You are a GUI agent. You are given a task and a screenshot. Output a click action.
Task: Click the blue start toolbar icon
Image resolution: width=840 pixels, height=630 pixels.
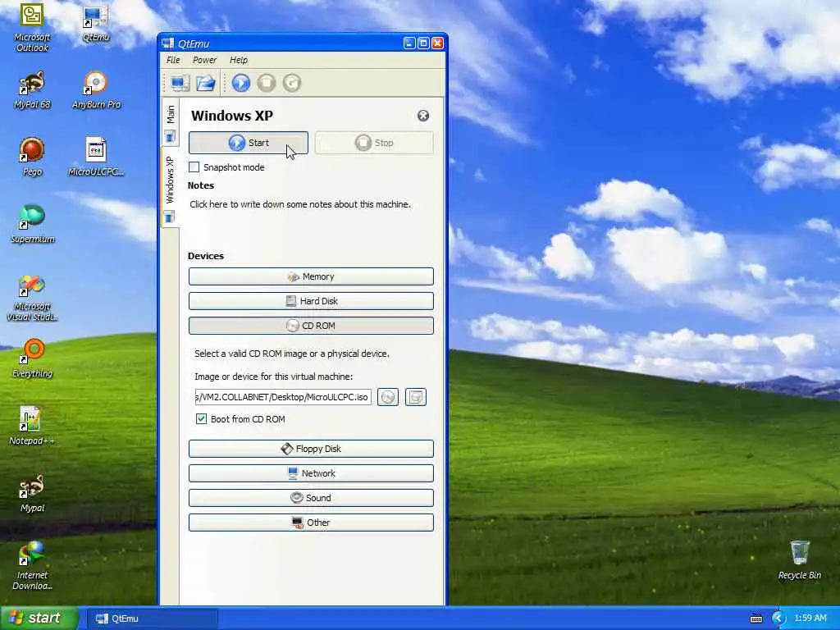[x=241, y=83]
